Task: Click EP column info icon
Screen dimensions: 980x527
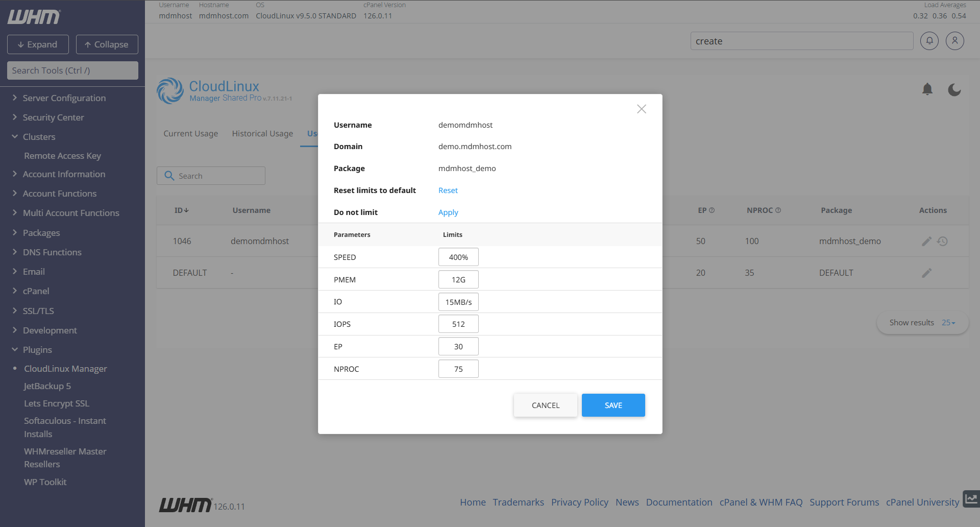Action: (712, 210)
